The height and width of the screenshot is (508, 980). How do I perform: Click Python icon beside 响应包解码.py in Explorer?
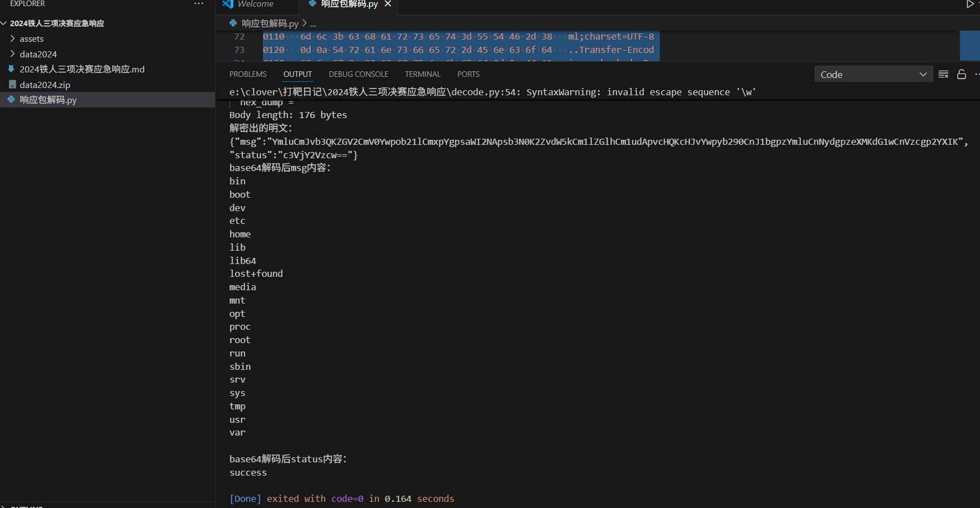coord(11,100)
